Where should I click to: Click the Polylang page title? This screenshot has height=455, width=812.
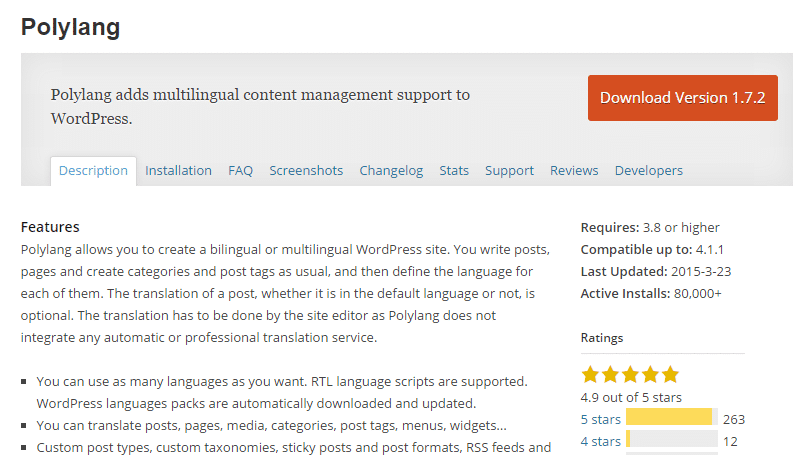pos(73,25)
